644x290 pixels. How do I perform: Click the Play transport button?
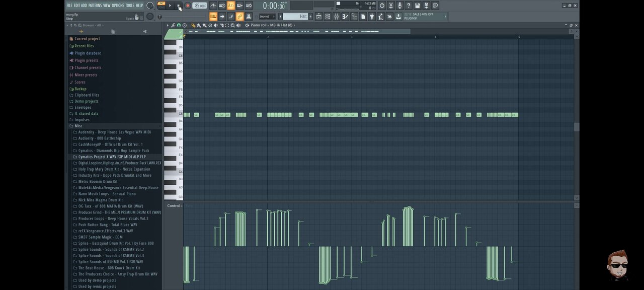[170, 6]
